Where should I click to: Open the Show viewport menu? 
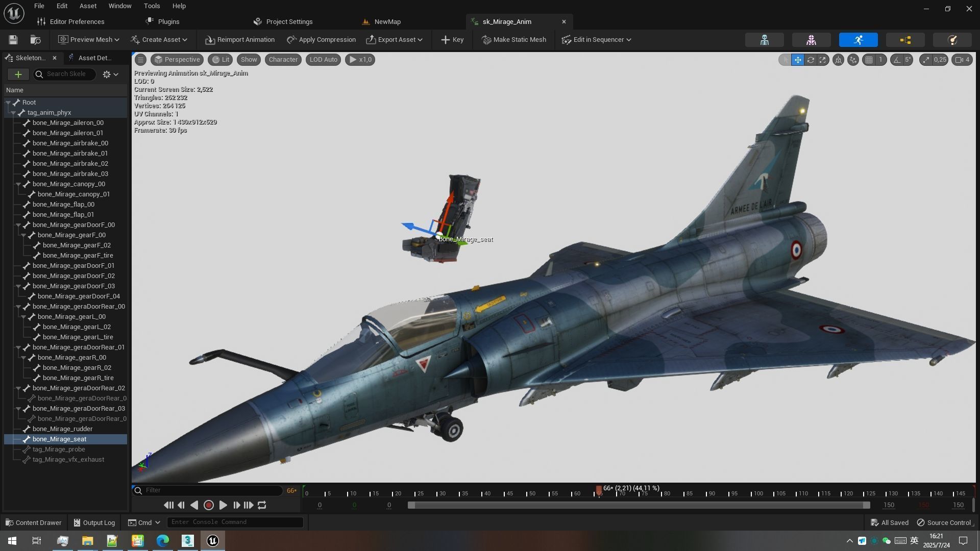point(249,60)
